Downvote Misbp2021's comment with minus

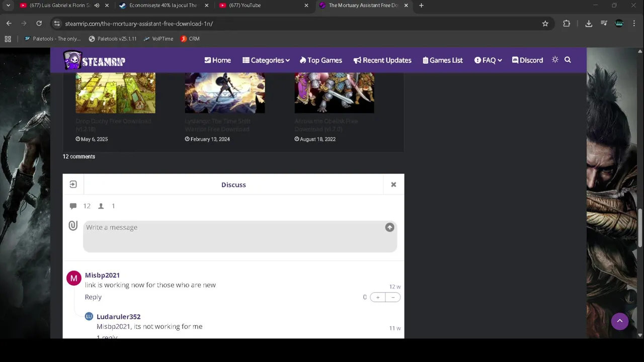[x=393, y=297]
